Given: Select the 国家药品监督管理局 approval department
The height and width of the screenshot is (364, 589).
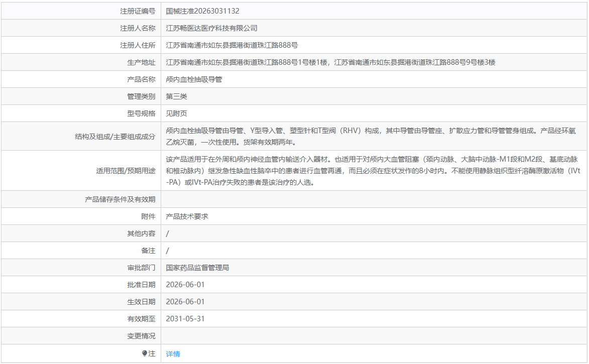Looking at the screenshot, I should click(x=197, y=268).
